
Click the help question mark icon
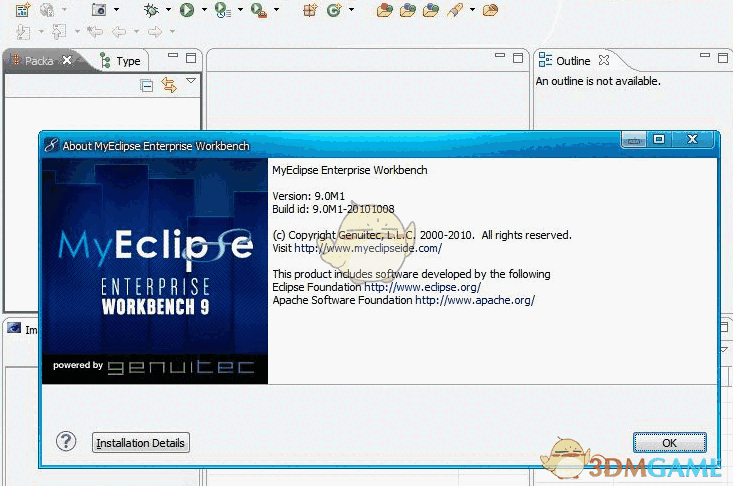point(66,441)
